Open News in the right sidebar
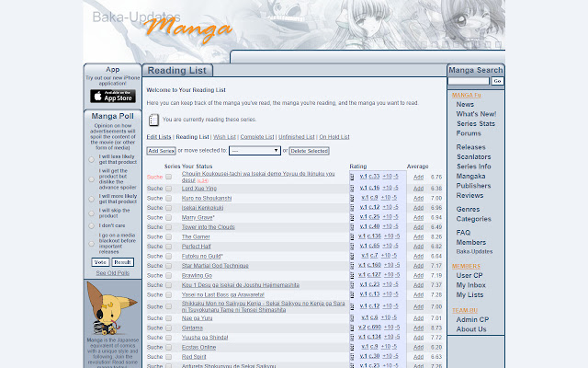The image size is (588, 368). [465, 104]
